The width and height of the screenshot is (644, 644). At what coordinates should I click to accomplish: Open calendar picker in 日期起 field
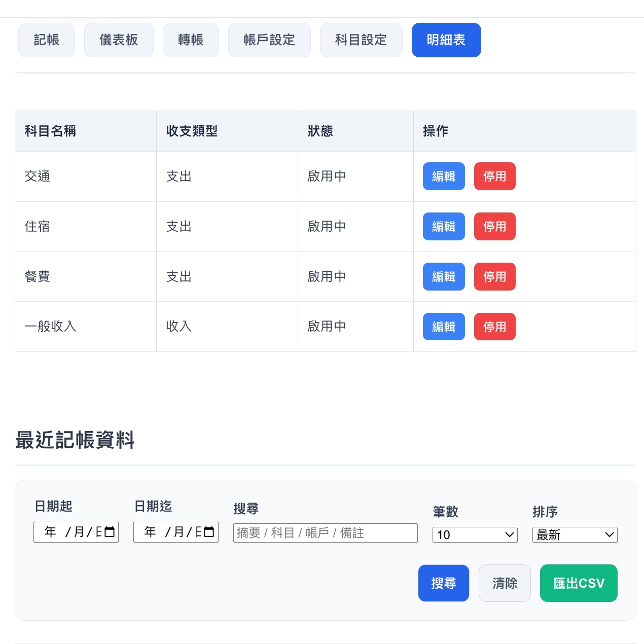[110, 532]
